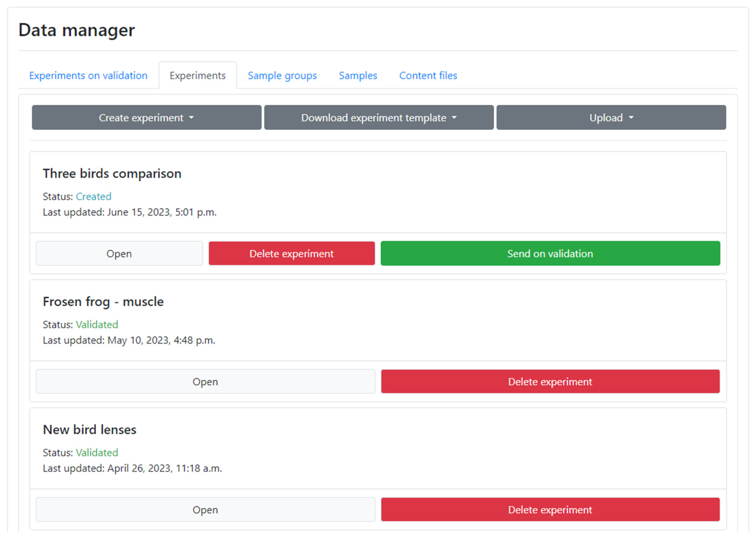756x545 pixels.
Task: Open the Samples tab
Action: [x=358, y=76]
